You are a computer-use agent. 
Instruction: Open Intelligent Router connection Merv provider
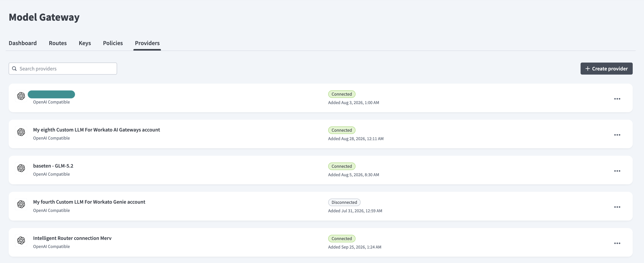point(72,238)
